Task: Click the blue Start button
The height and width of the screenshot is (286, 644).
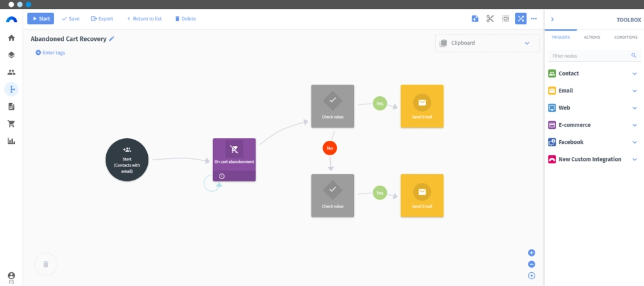Action: coord(40,18)
